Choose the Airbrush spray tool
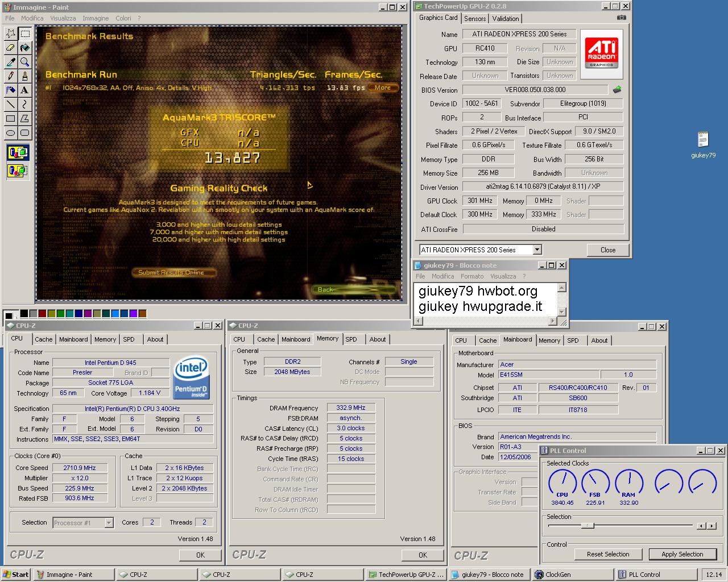The image size is (728, 582). pyautogui.click(x=10, y=90)
